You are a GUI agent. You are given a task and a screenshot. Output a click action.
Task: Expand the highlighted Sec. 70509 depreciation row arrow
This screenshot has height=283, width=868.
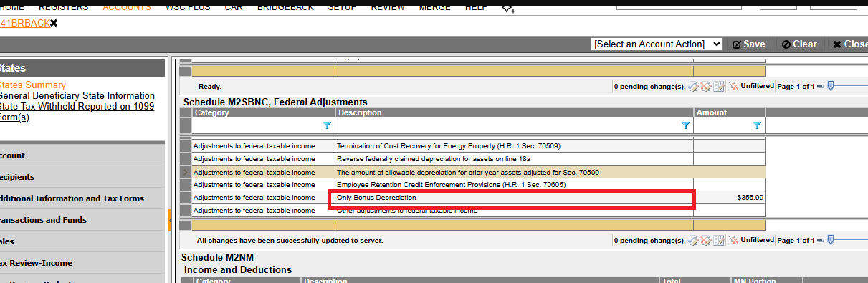coord(186,172)
